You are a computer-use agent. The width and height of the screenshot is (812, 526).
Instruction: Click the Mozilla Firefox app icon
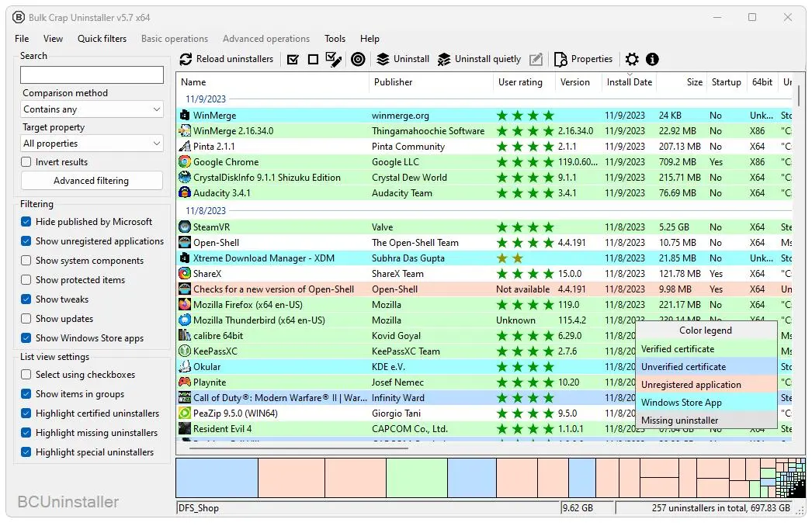pyautogui.click(x=184, y=305)
